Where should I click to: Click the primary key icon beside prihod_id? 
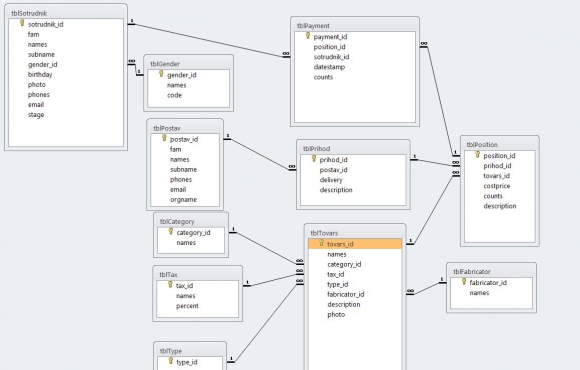coord(314,159)
